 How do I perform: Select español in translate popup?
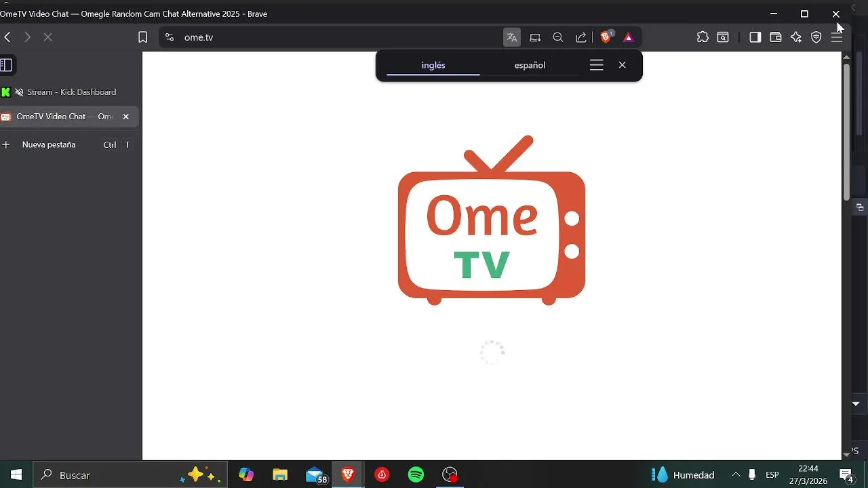530,65
